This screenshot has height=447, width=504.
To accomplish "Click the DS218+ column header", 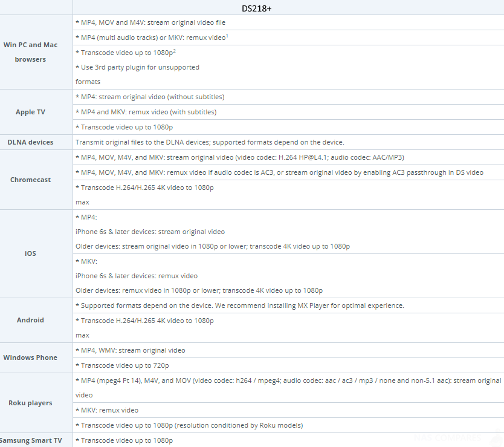I will point(256,8).
